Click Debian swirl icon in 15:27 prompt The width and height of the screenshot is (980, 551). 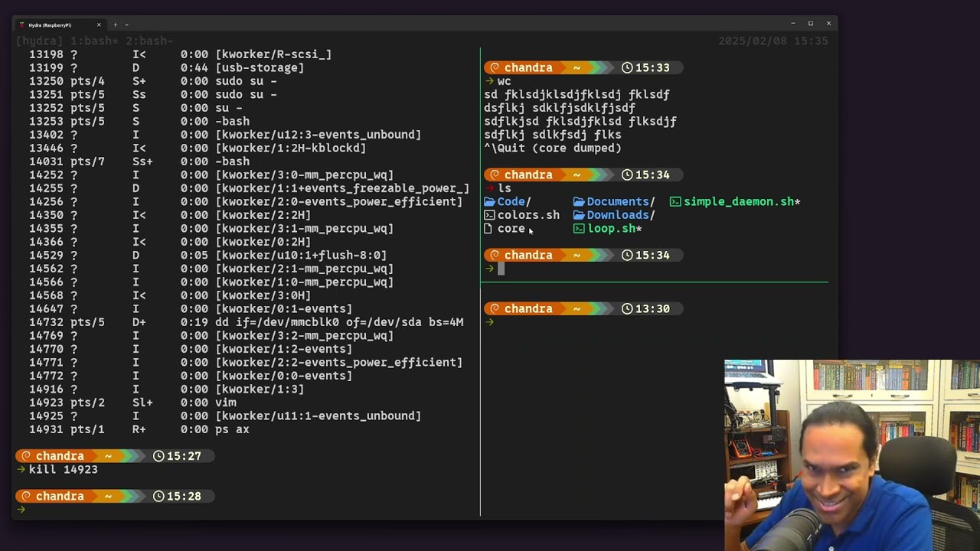point(27,456)
